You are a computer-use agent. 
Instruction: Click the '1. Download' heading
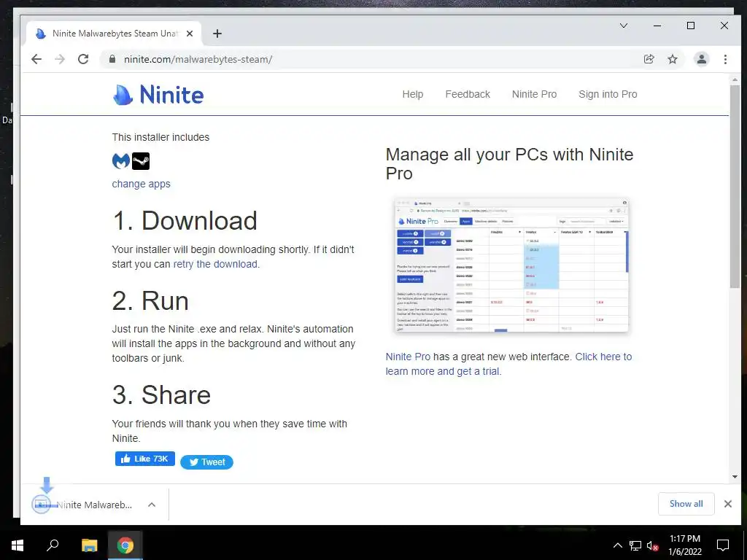tap(185, 220)
